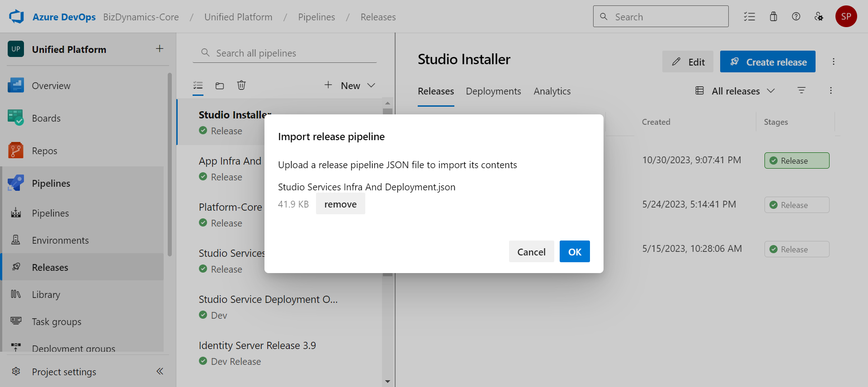The width and height of the screenshot is (868, 387).
Task: Open the help question mark icon
Action: (x=796, y=17)
